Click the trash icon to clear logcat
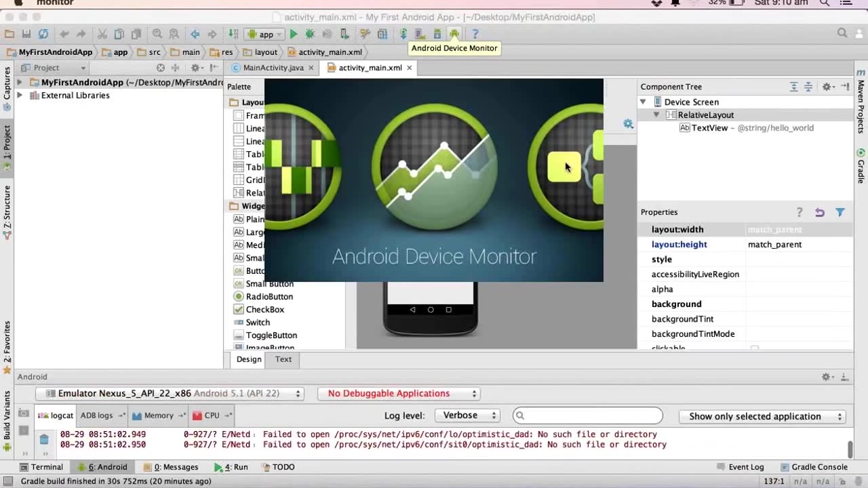868x488 pixels. click(44, 439)
